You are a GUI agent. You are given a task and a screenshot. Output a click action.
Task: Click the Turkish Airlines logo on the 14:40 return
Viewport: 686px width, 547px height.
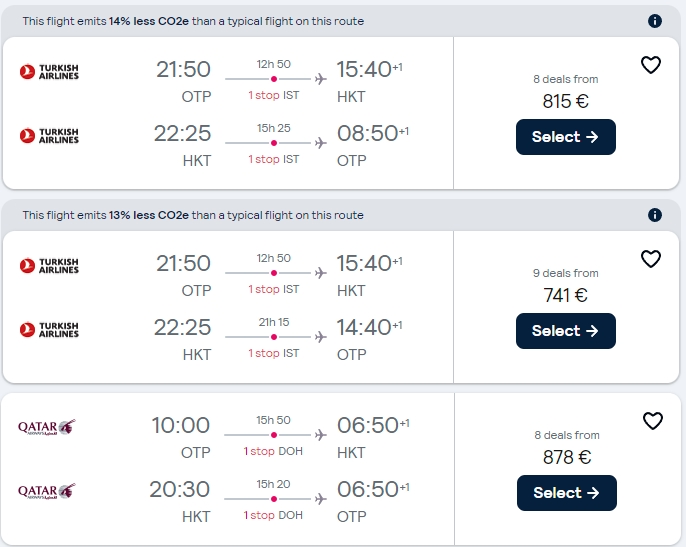(49, 329)
